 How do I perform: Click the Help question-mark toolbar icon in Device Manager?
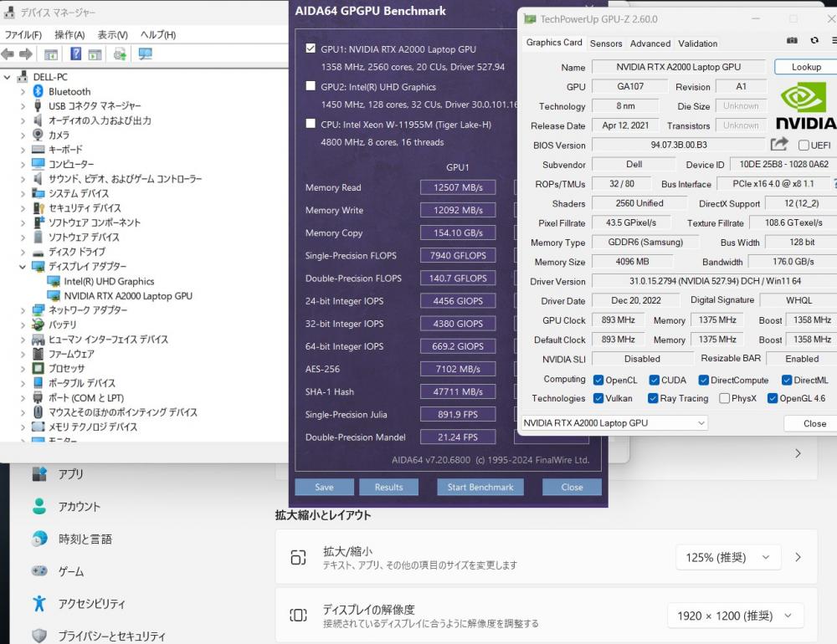pos(76,54)
